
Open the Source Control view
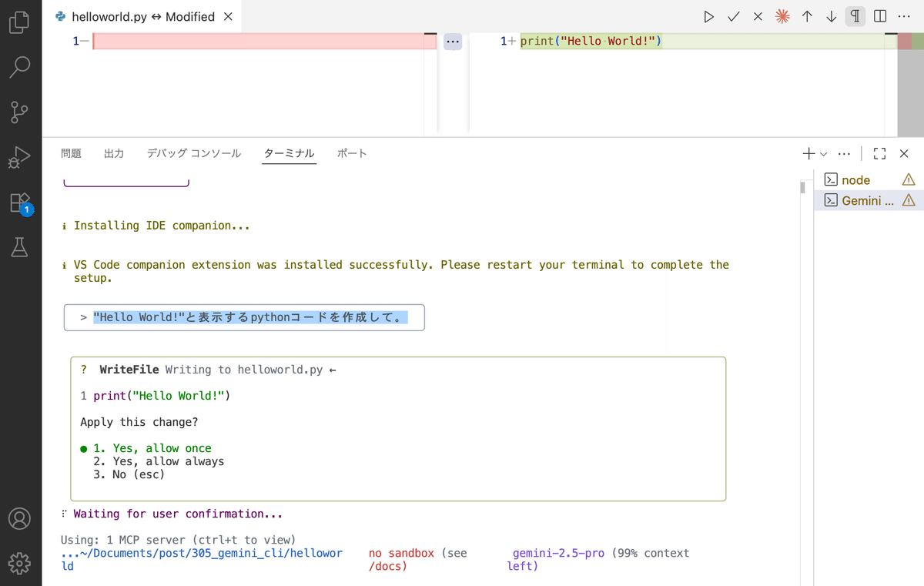click(20, 112)
